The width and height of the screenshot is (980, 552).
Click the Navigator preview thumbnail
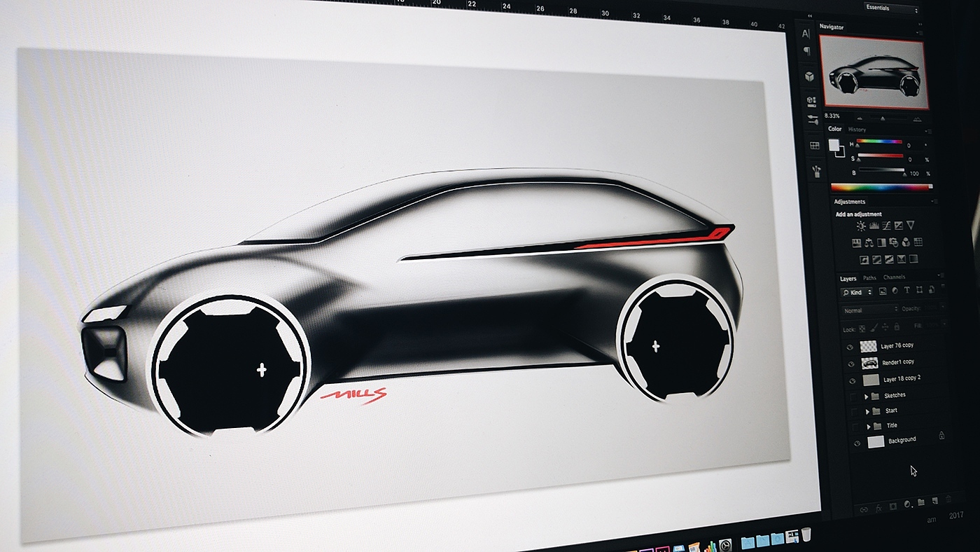(x=874, y=73)
